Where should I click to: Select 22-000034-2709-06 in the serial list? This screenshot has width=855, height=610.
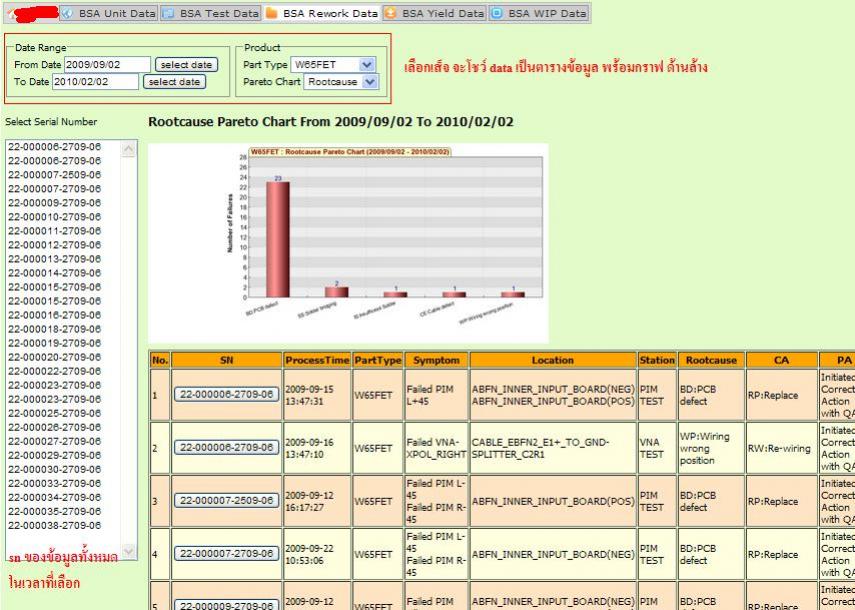tap(55, 498)
